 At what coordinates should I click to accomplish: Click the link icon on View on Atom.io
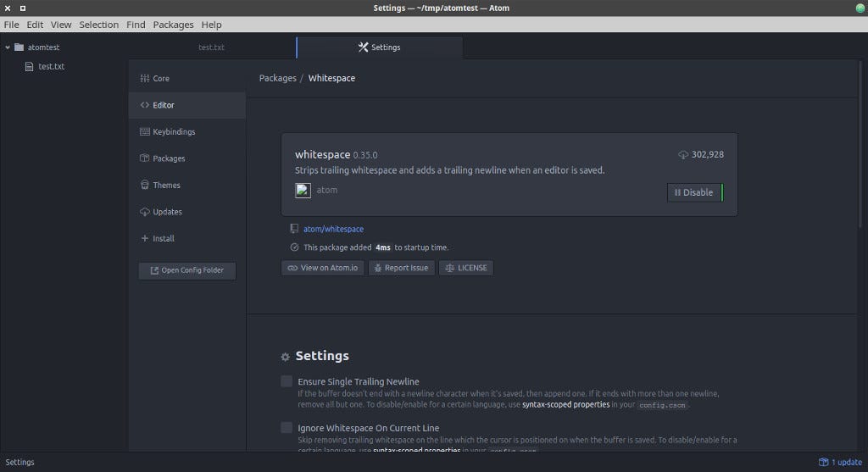[292, 268]
